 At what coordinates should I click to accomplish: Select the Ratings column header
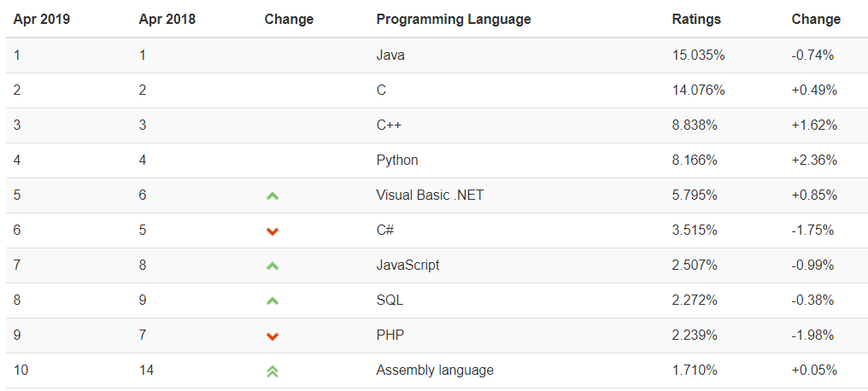696,20
